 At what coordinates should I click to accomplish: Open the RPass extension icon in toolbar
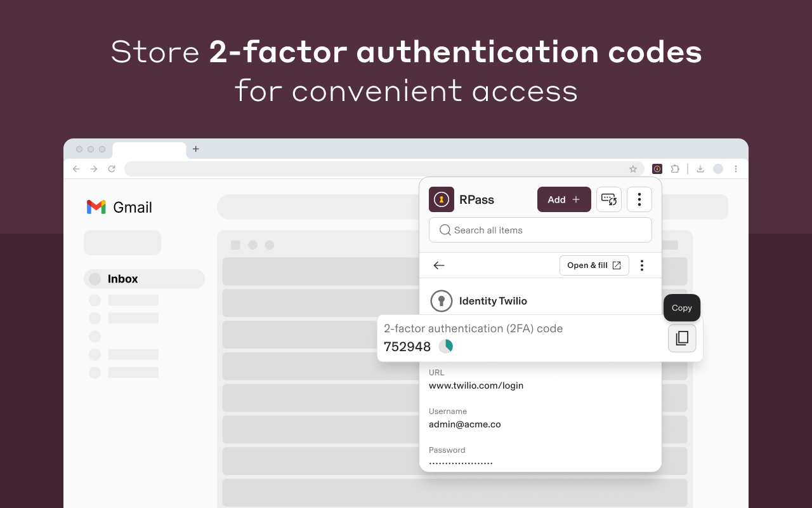(657, 169)
